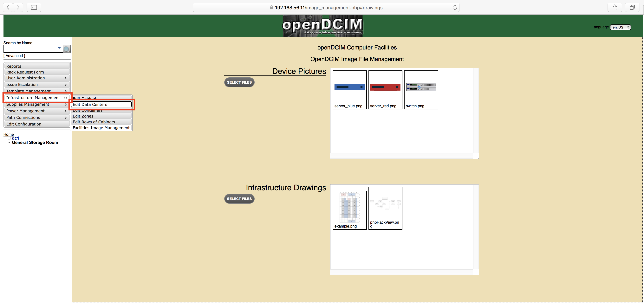Image resolution: width=644 pixels, height=303 pixels.
Task: Select Infrastructure Management menu item
Action: pyautogui.click(x=37, y=98)
